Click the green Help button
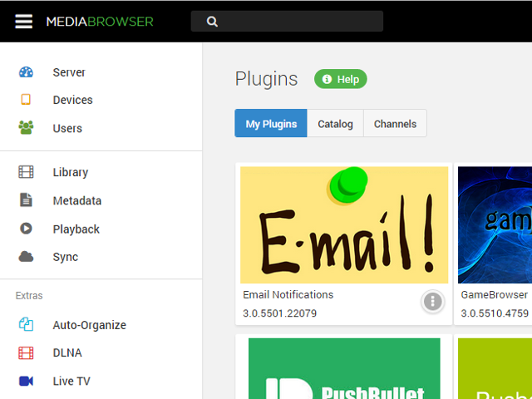The height and width of the screenshot is (399, 532). 341,79
